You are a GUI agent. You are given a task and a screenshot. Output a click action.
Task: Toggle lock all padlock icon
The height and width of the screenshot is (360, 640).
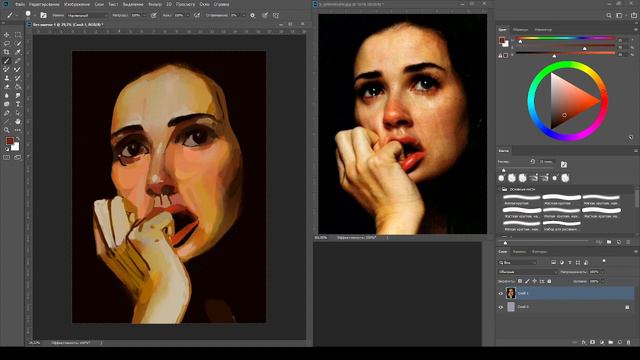(x=549, y=282)
